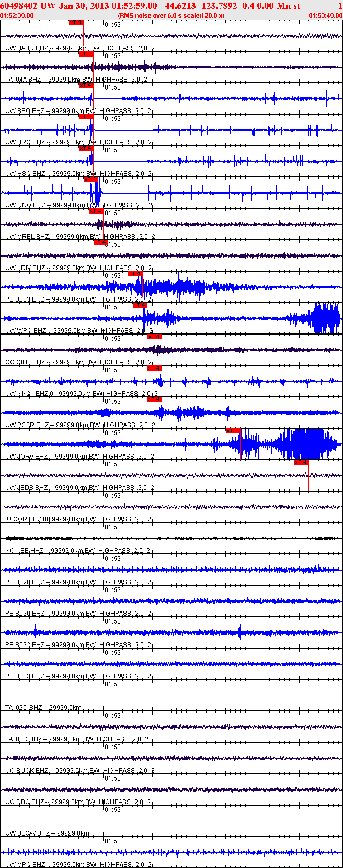Click the end time 01:53:49.00 label
The image size is (343, 868).
(325, 15)
